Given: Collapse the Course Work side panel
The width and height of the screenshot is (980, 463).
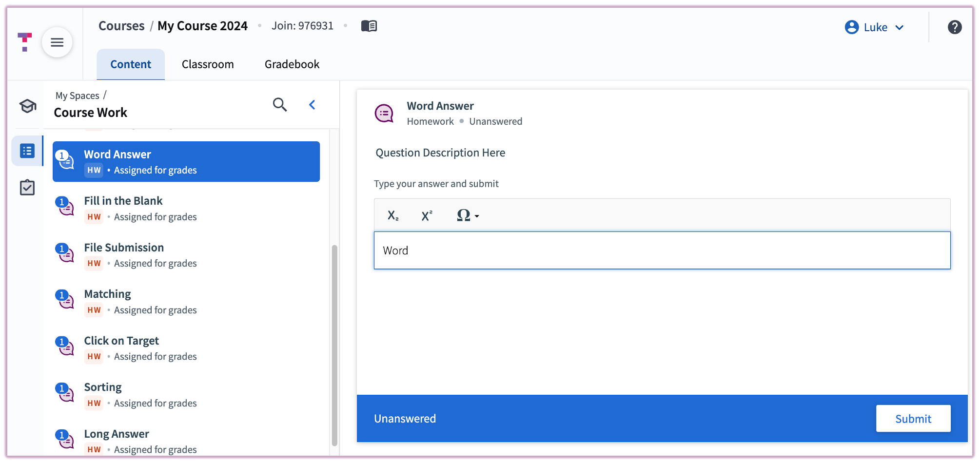Looking at the screenshot, I should click(312, 105).
